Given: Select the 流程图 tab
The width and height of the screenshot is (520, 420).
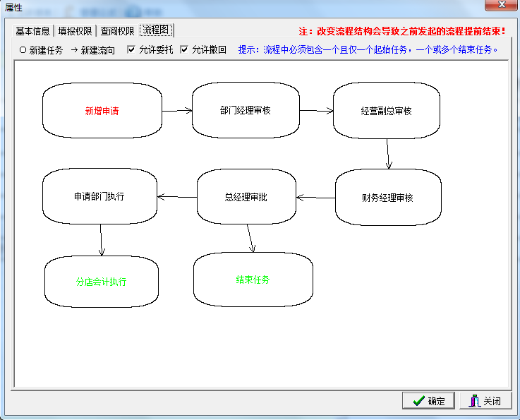Looking at the screenshot, I should (156, 30).
